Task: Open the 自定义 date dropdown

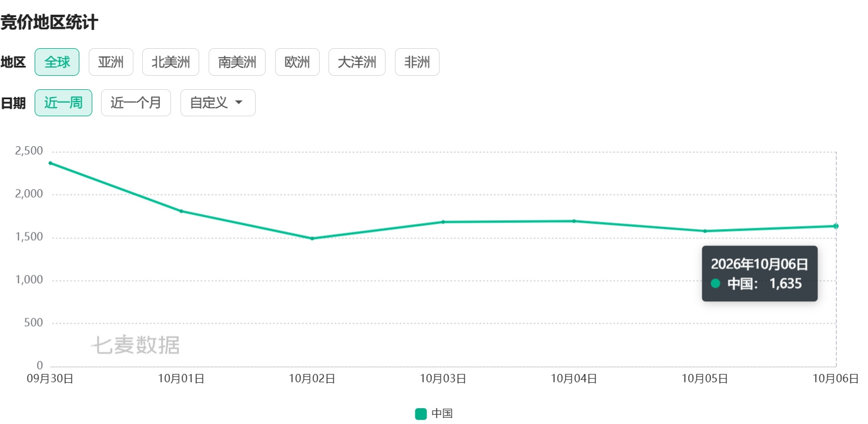Action: [218, 103]
